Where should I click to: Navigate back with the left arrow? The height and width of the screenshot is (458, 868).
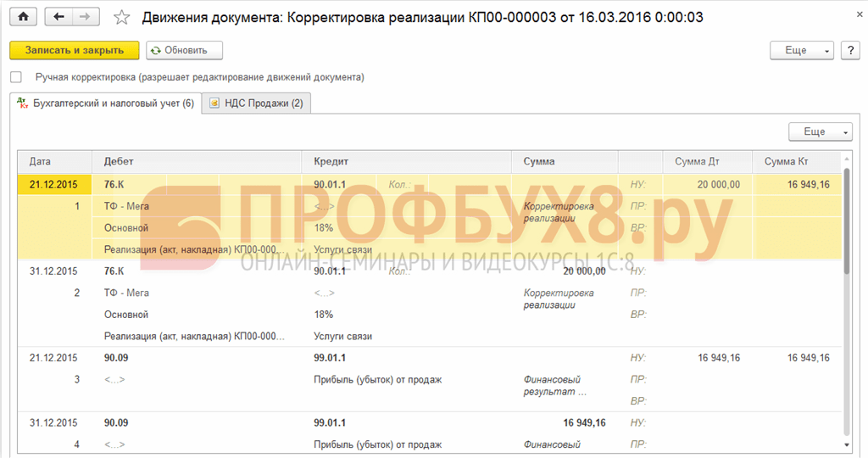click(58, 17)
